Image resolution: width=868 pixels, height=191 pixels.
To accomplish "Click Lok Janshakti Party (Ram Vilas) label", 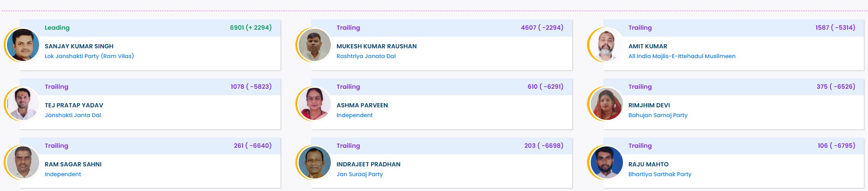I will click(89, 56).
